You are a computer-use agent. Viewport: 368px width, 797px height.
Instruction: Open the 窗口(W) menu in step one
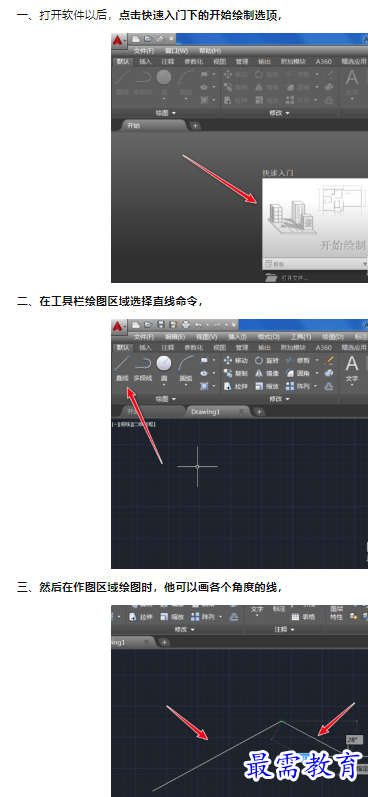tap(176, 51)
